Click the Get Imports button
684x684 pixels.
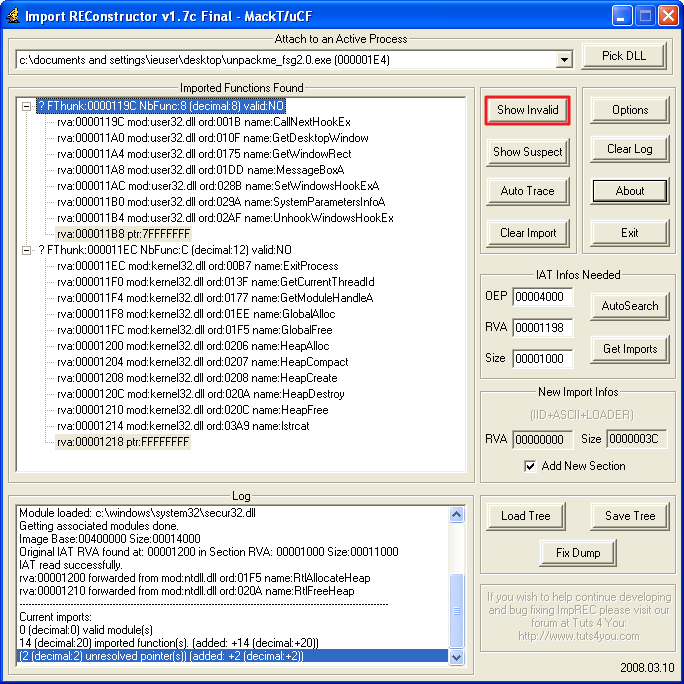(629, 349)
